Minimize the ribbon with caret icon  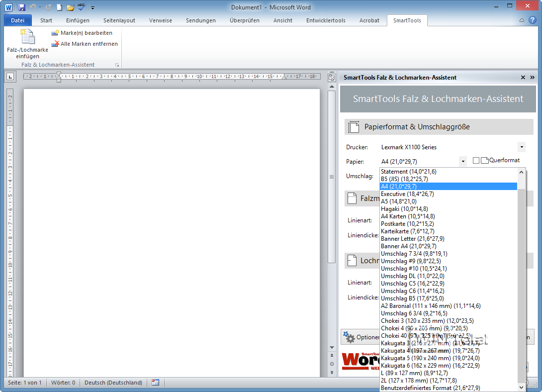click(522, 20)
